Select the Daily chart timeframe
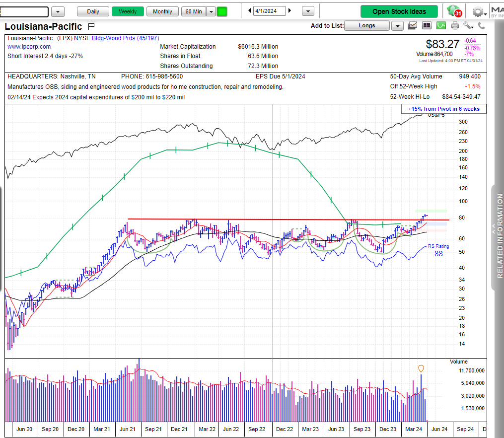Screen dimensions: 504x438 pyautogui.click(x=93, y=11)
